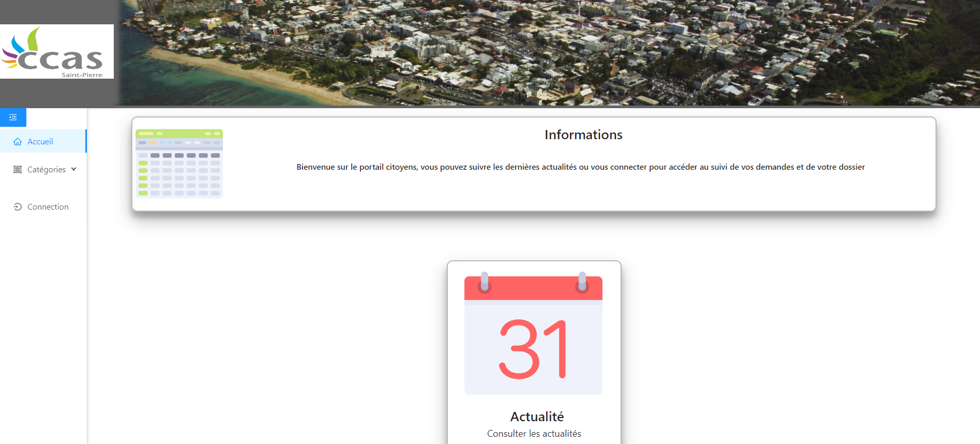Click the list icon beside Catégories
This screenshot has width=980, height=444.
18,170
